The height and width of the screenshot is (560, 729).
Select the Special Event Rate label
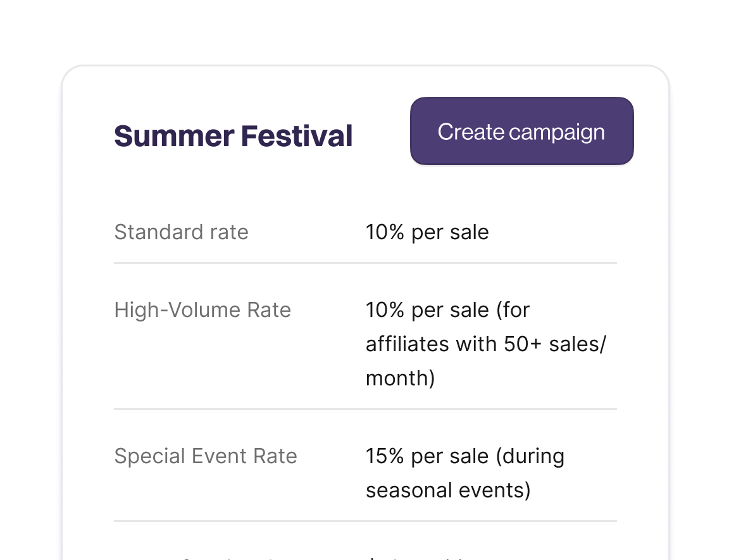206,456
